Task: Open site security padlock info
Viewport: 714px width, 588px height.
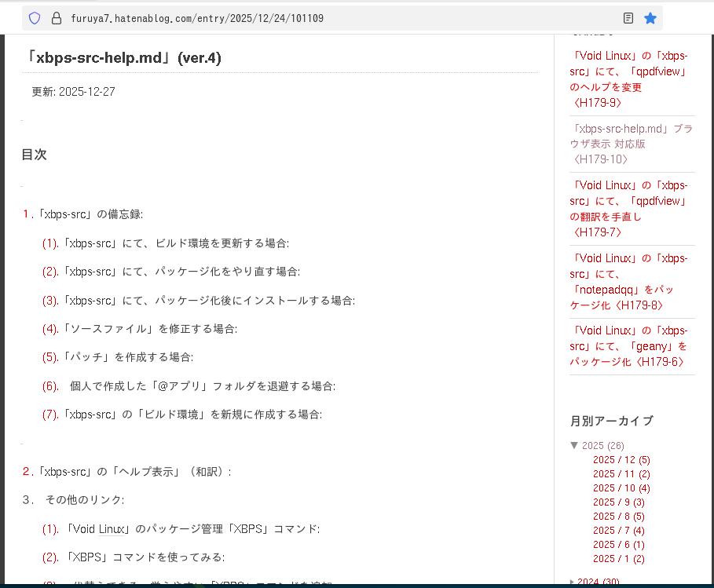Action: pos(57,18)
